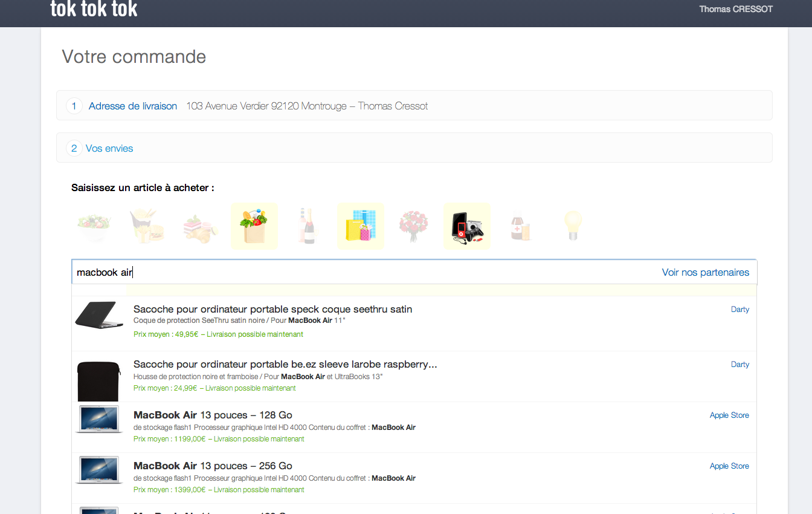Select the electronics gadgets category icon
Screen dimensions: 812x514
point(466,226)
